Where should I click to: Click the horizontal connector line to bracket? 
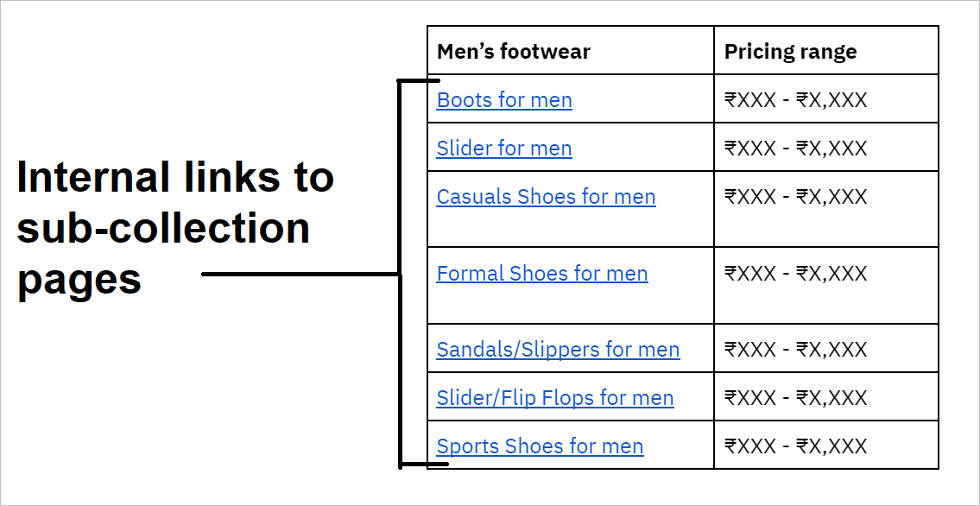click(300, 274)
